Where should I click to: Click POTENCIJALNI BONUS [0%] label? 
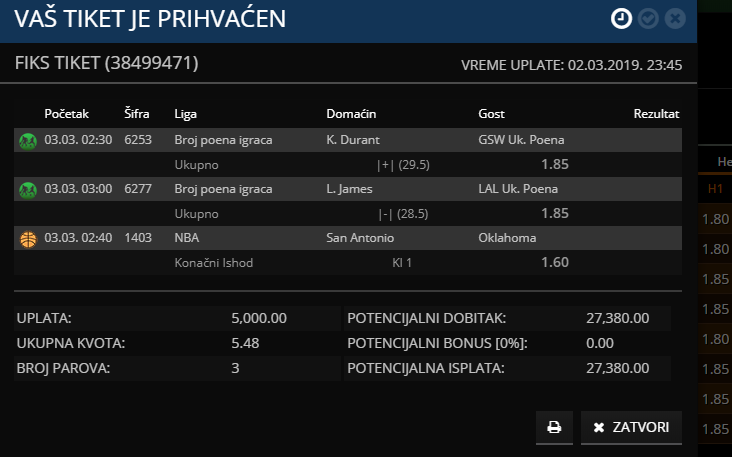click(x=437, y=344)
